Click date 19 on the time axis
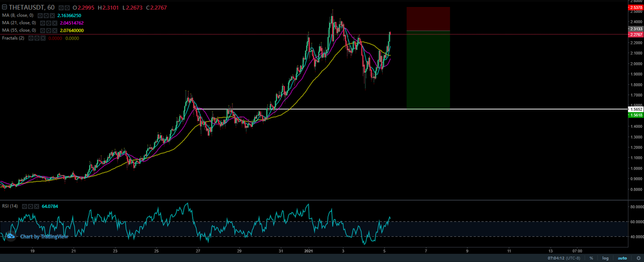644x262 pixels. coord(32,250)
